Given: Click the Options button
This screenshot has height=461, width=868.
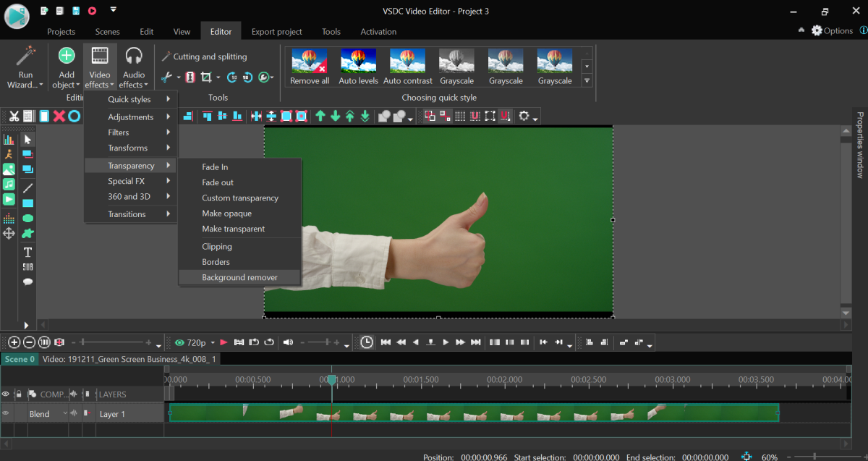Looking at the screenshot, I should [832, 30].
